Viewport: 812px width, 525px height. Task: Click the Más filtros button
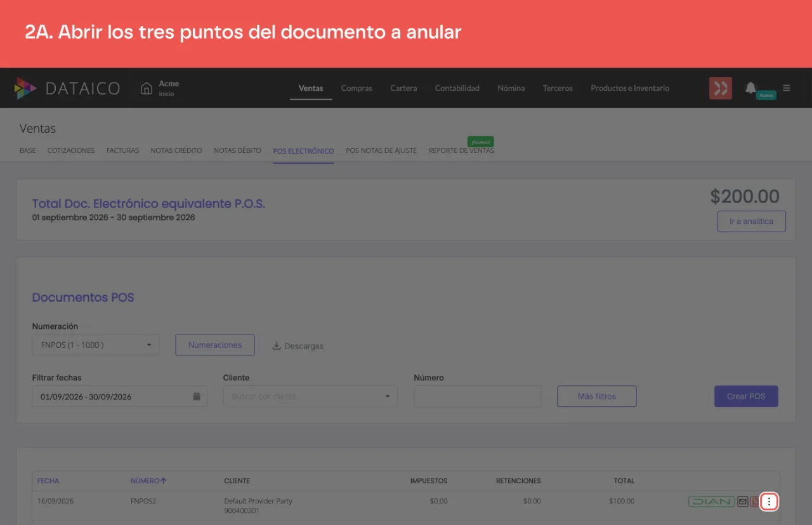click(x=597, y=396)
